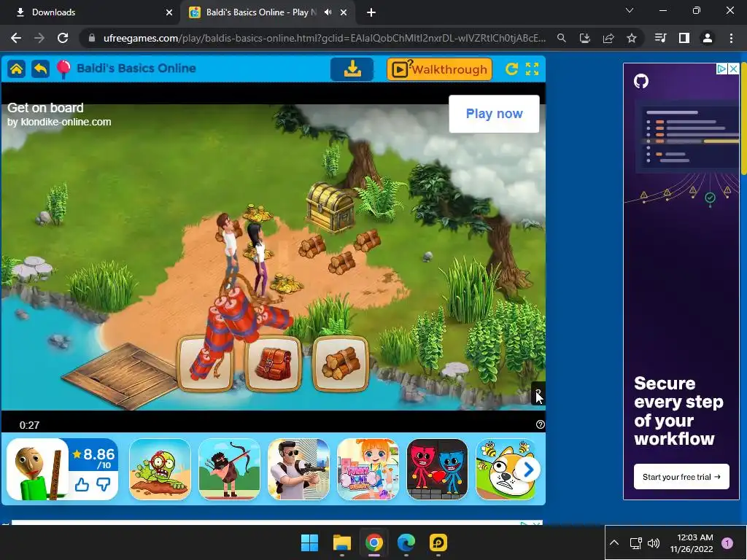Click klondike-online.com advertiser text
Viewport: 747px width, 560px height.
coord(66,122)
